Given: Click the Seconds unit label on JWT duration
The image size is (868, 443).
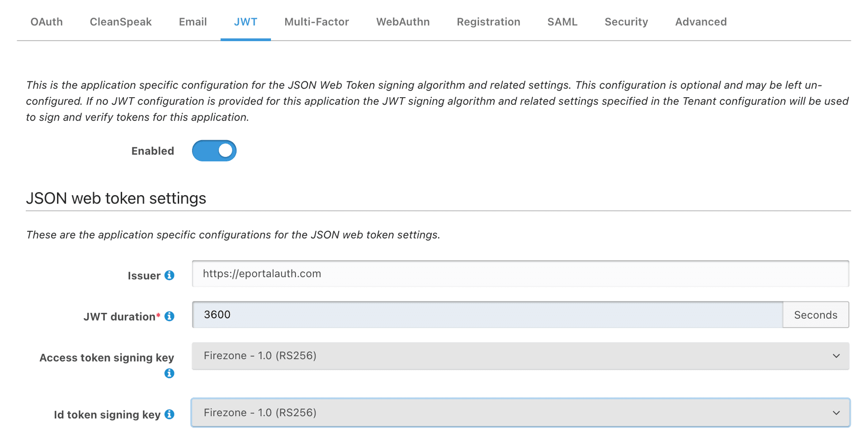Looking at the screenshot, I should click(815, 315).
